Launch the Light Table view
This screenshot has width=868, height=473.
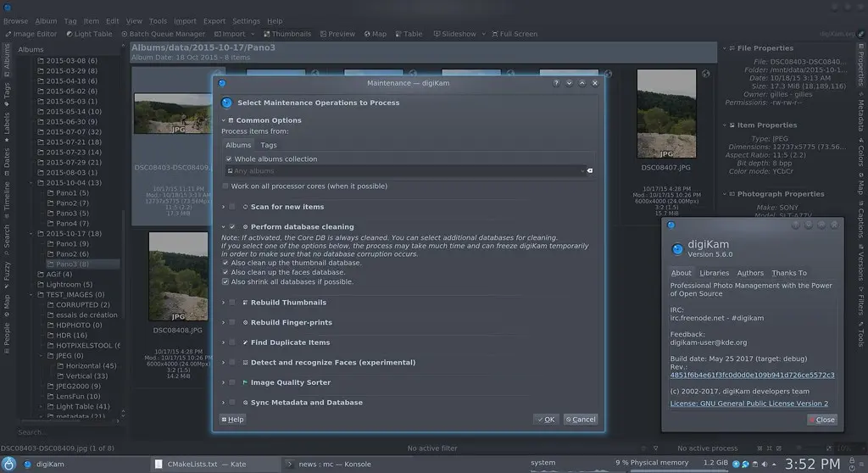click(89, 34)
